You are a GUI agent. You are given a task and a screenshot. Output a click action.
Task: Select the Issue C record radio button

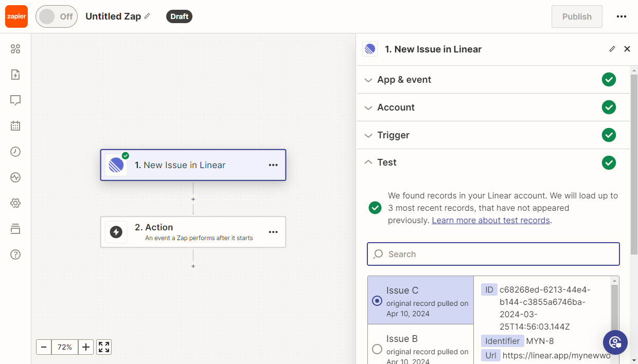(x=377, y=301)
